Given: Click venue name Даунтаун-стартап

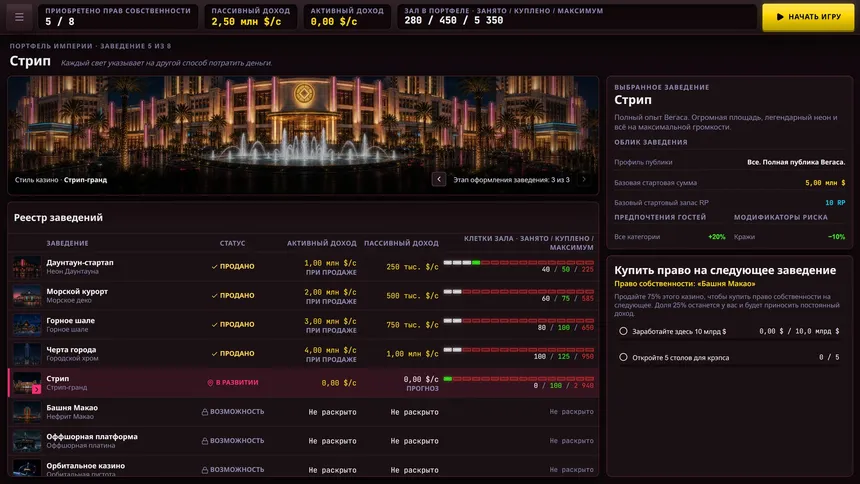Looking at the screenshot, I should [80, 262].
